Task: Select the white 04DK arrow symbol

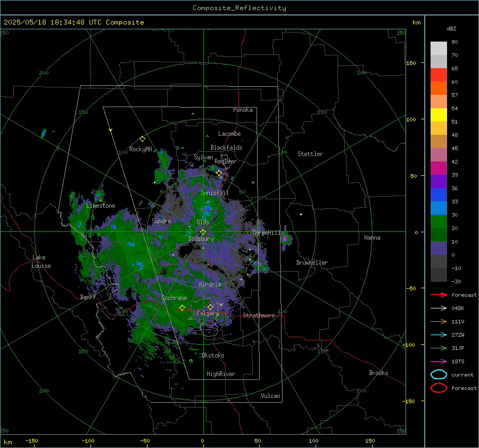Action: point(439,308)
